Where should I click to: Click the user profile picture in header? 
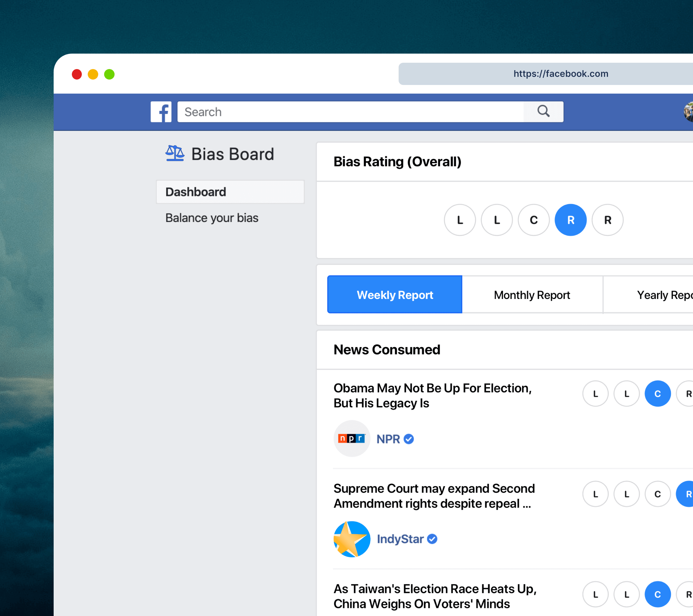pos(688,112)
